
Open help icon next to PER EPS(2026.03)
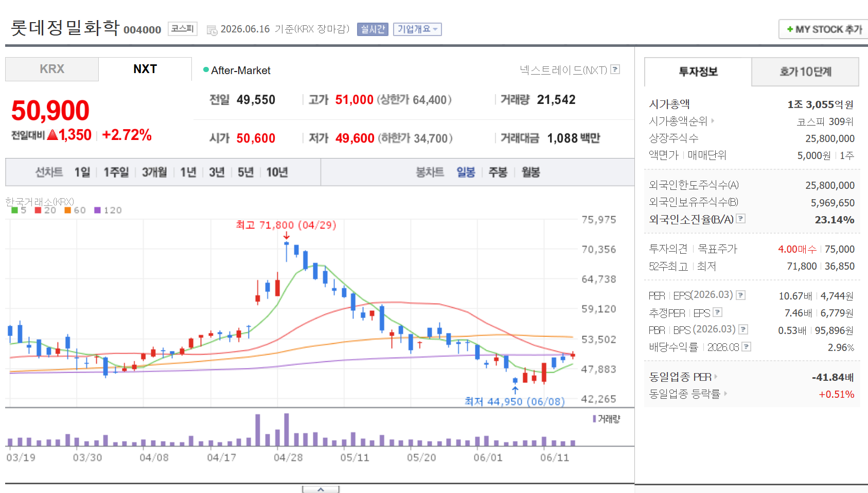pos(741,295)
